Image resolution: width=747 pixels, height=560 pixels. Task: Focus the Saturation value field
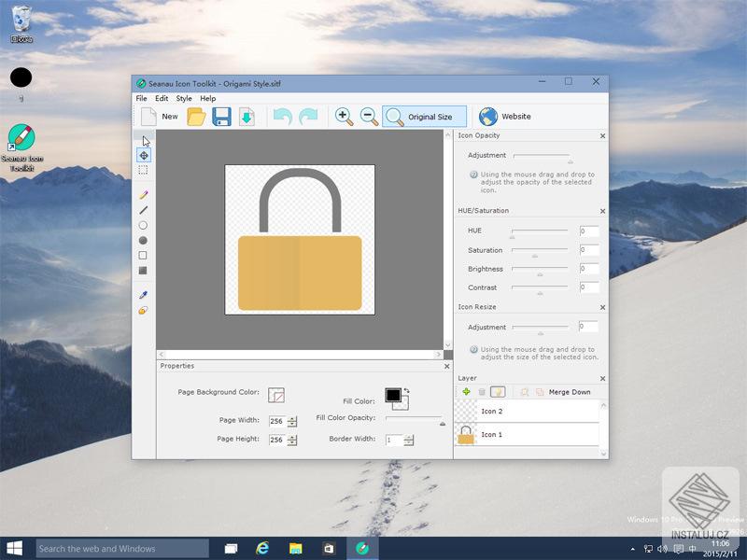tap(589, 250)
